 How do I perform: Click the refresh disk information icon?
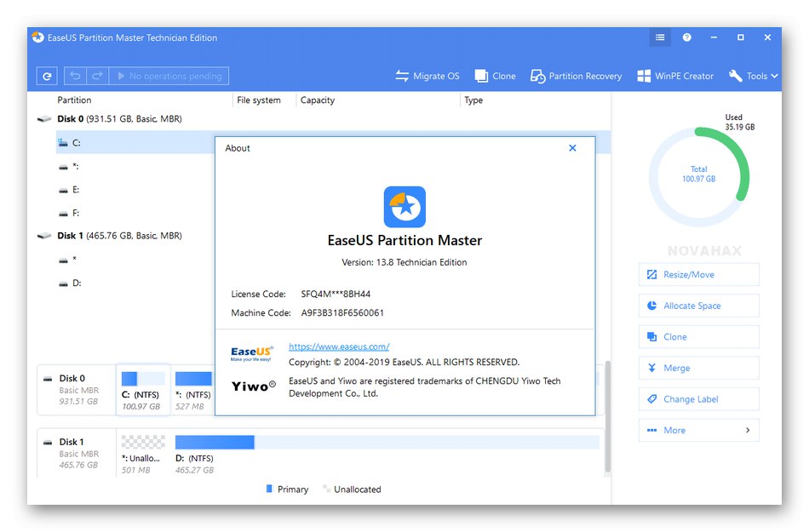(47, 76)
